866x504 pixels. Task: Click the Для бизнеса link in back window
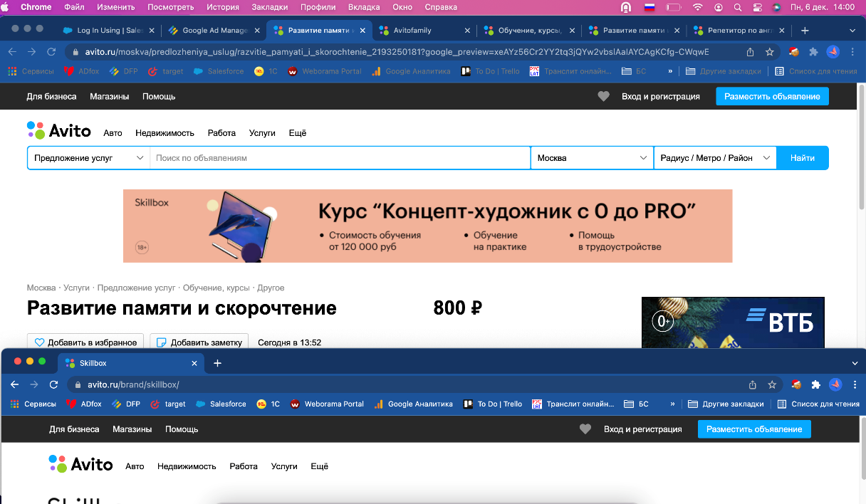coord(51,97)
